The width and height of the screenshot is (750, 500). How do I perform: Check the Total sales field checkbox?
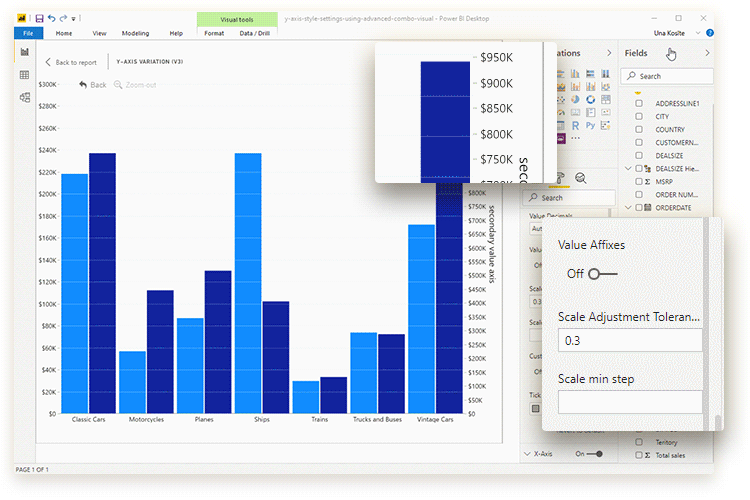click(x=639, y=455)
